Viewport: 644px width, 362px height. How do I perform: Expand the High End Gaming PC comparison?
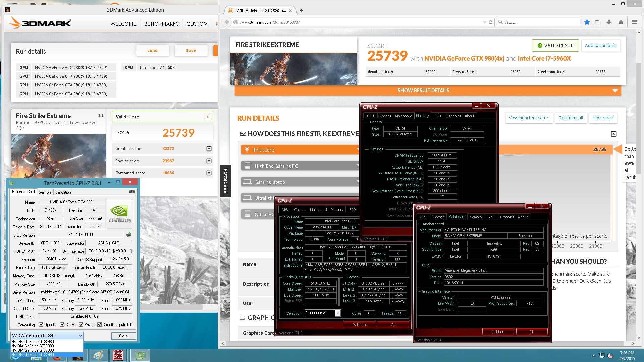pyautogui.click(x=300, y=166)
